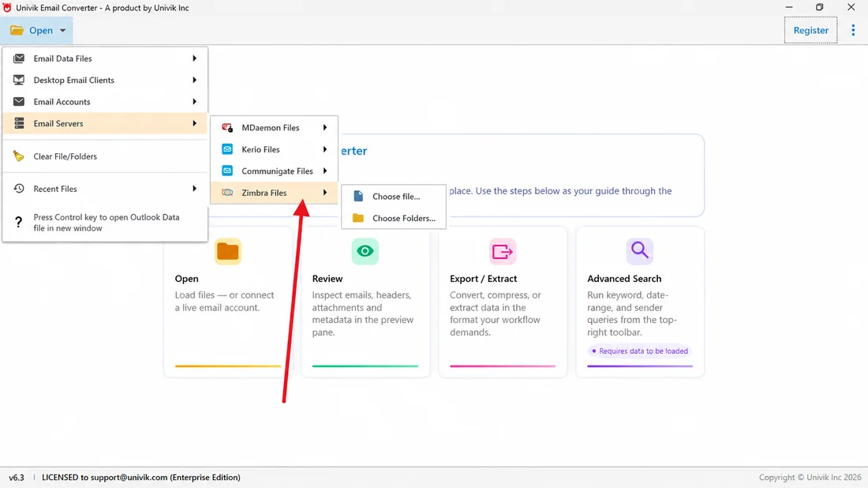Viewport: 868px width, 488px height.
Task: Click the Email Servers stack icon
Action: (x=19, y=123)
